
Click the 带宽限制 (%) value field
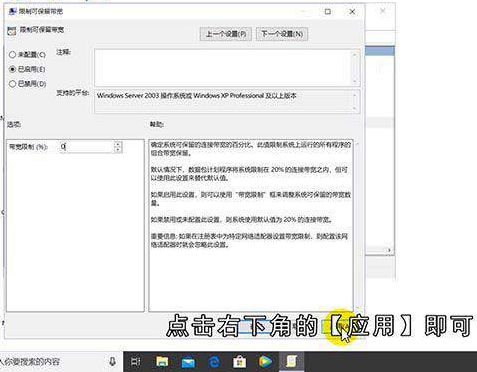(87, 147)
